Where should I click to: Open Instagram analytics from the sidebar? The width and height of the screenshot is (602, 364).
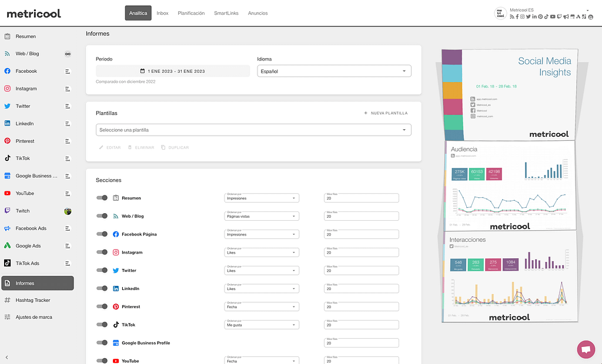click(26, 89)
